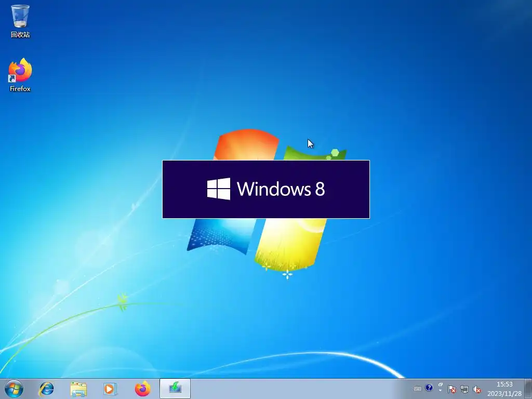The image size is (532, 399).
Task: Open Action Center flag tray icon
Action: 451,389
